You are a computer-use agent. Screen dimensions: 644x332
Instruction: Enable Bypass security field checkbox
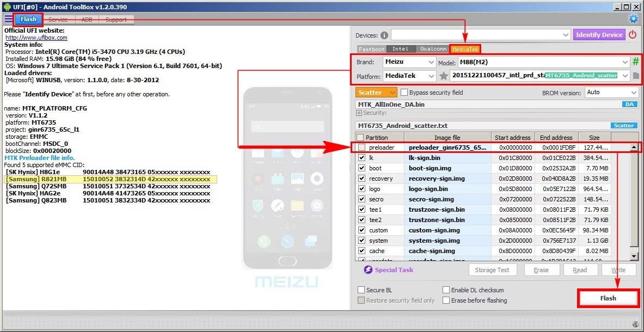(404, 93)
